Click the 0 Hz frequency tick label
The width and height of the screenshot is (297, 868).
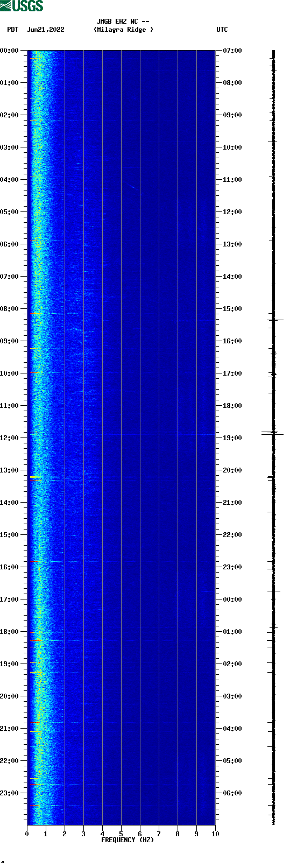(x=27, y=834)
